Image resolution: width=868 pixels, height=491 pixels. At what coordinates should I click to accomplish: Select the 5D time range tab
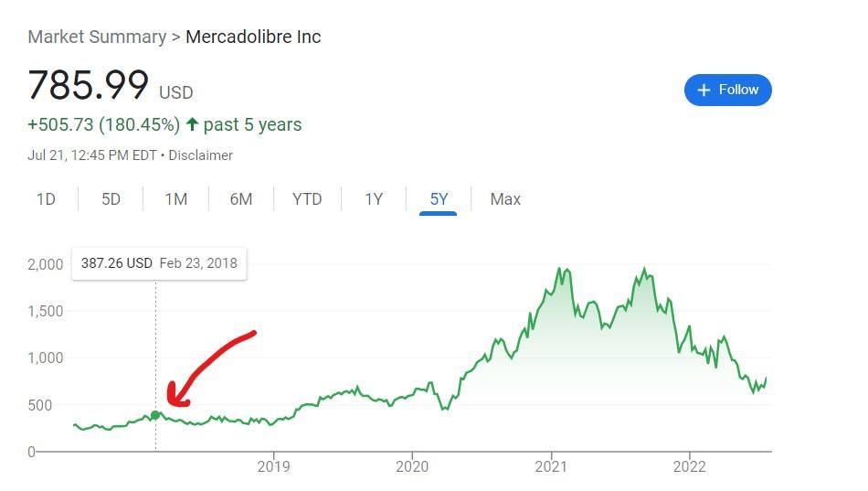click(111, 199)
